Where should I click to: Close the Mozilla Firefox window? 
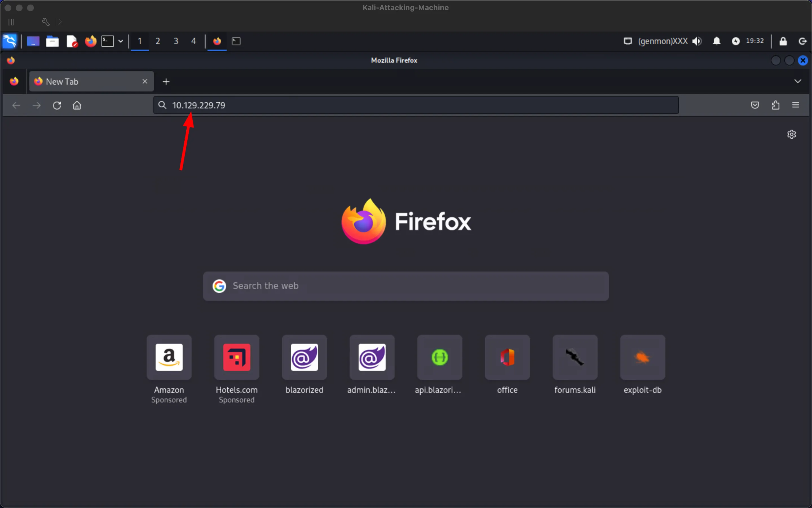(x=803, y=60)
